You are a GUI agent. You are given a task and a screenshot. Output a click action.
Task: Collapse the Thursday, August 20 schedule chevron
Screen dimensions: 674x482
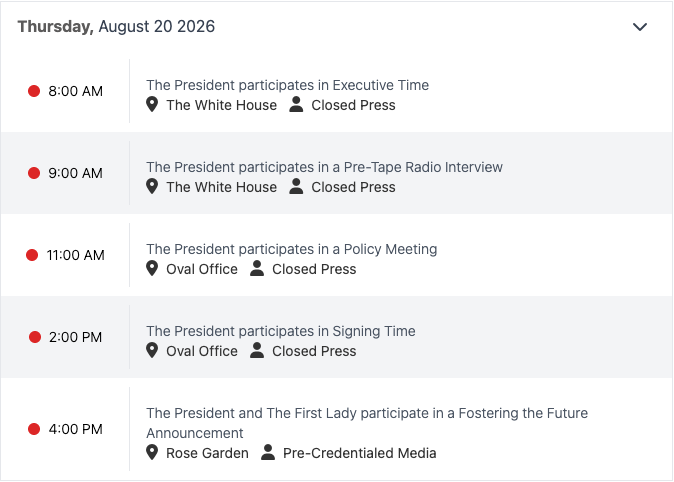[x=640, y=27]
